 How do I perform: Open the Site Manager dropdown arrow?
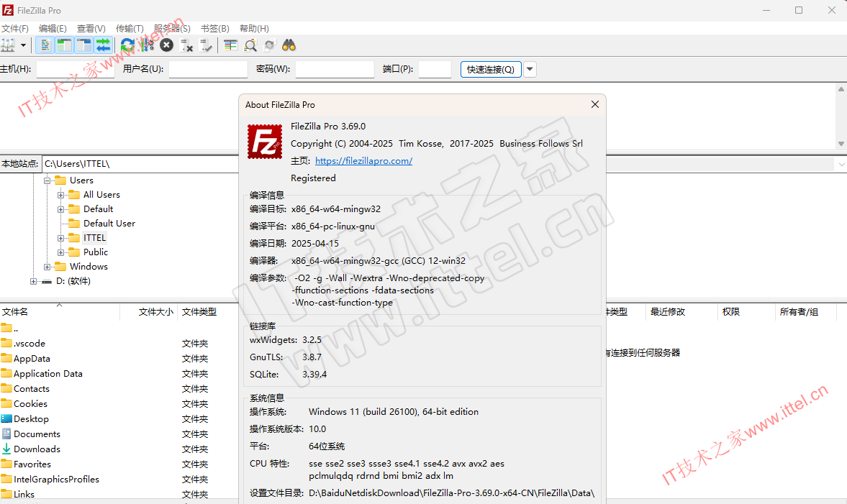[23, 45]
